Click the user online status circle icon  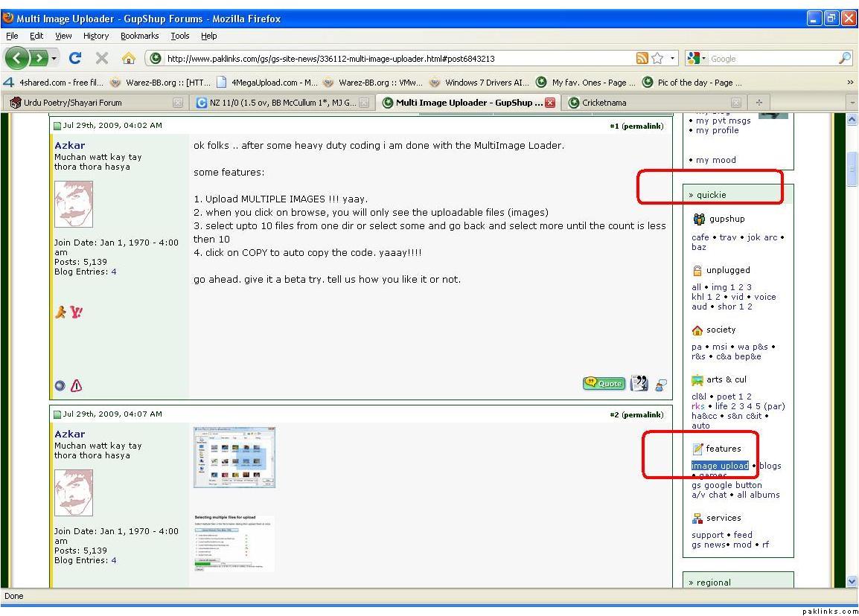point(60,385)
